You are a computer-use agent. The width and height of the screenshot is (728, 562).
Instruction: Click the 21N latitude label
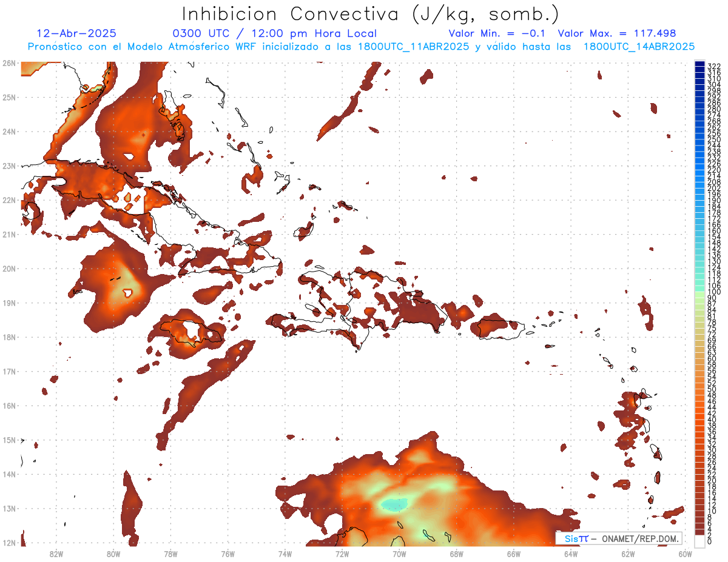8,234
